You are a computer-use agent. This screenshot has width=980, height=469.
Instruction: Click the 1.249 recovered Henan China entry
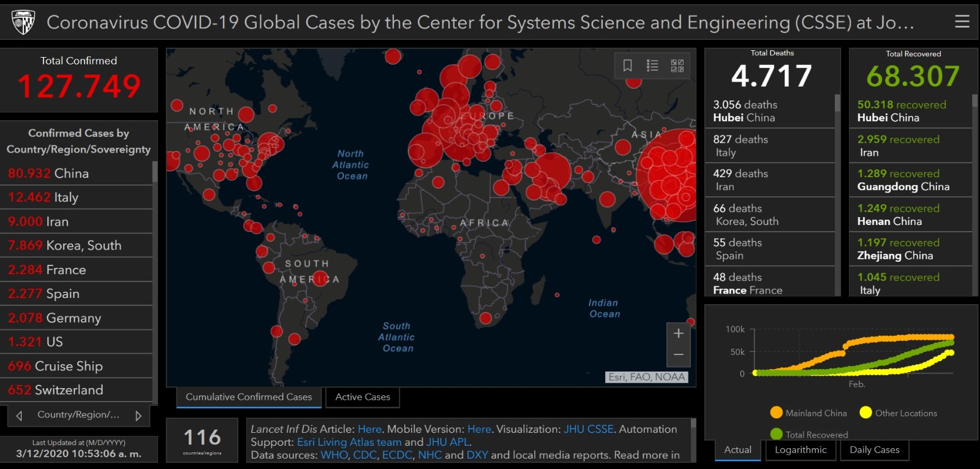click(911, 215)
